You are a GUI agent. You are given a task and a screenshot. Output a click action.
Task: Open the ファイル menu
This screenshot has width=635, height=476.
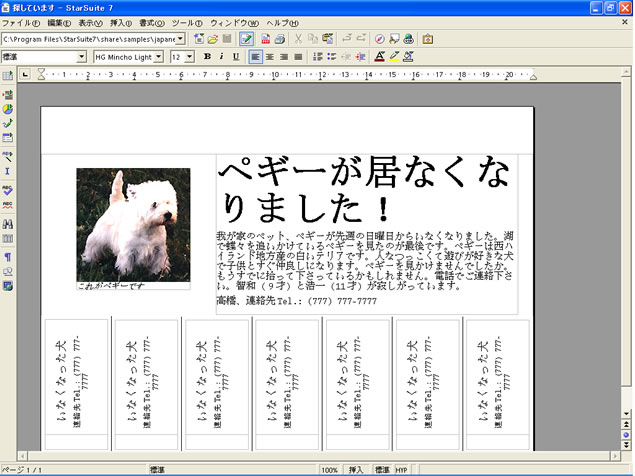[x=21, y=23]
